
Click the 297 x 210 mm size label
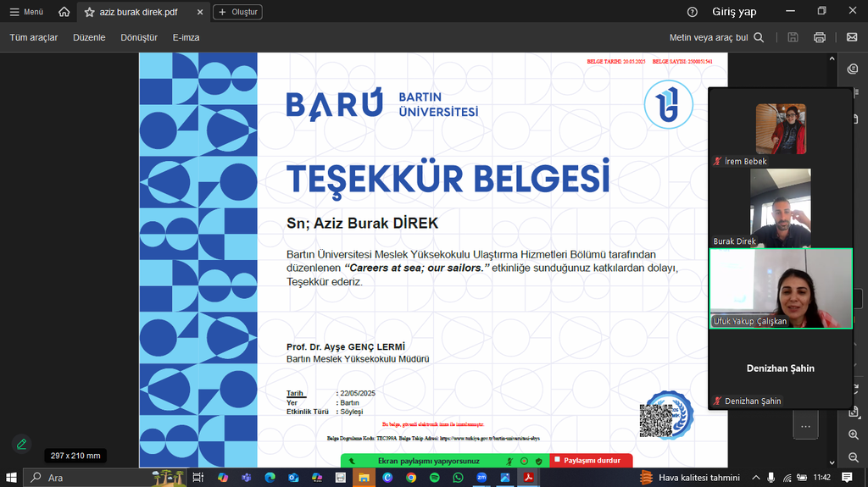[x=75, y=456]
